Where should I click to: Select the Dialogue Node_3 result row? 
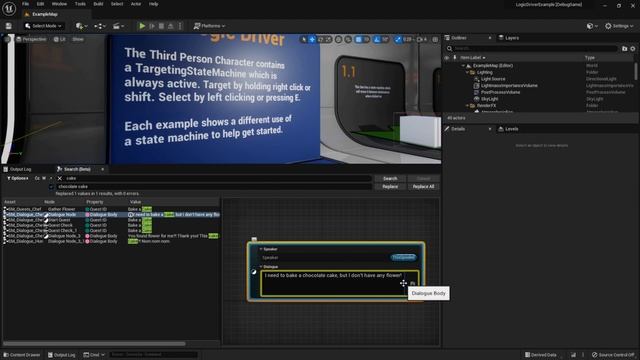111,236
